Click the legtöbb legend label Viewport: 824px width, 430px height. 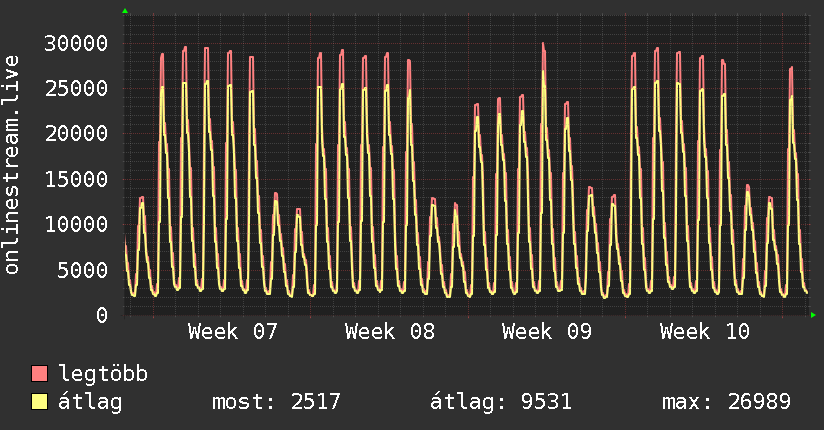coord(103,374)
